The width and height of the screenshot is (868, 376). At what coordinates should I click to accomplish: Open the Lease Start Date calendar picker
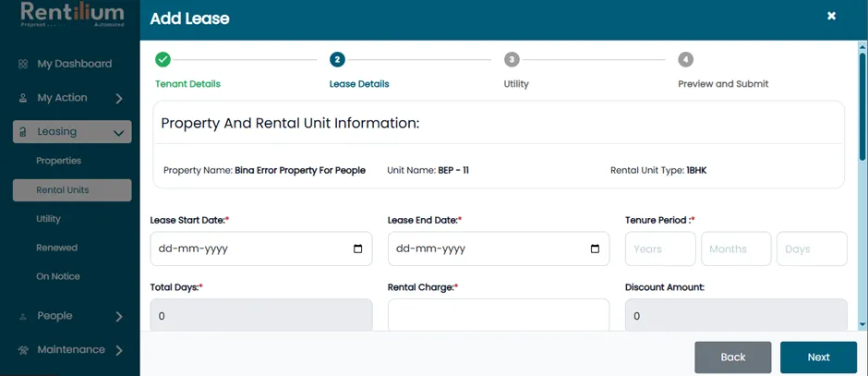[x=358, y=249]
